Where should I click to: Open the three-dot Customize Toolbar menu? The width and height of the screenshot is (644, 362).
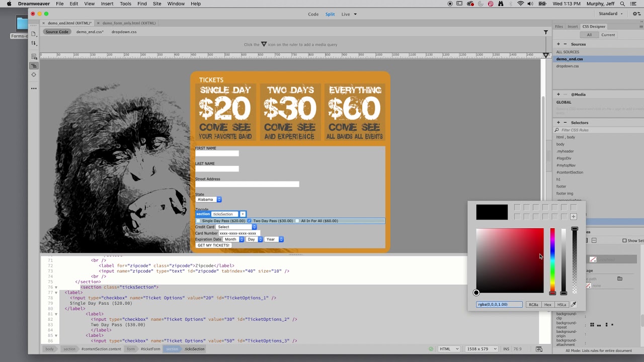[34, 88]
